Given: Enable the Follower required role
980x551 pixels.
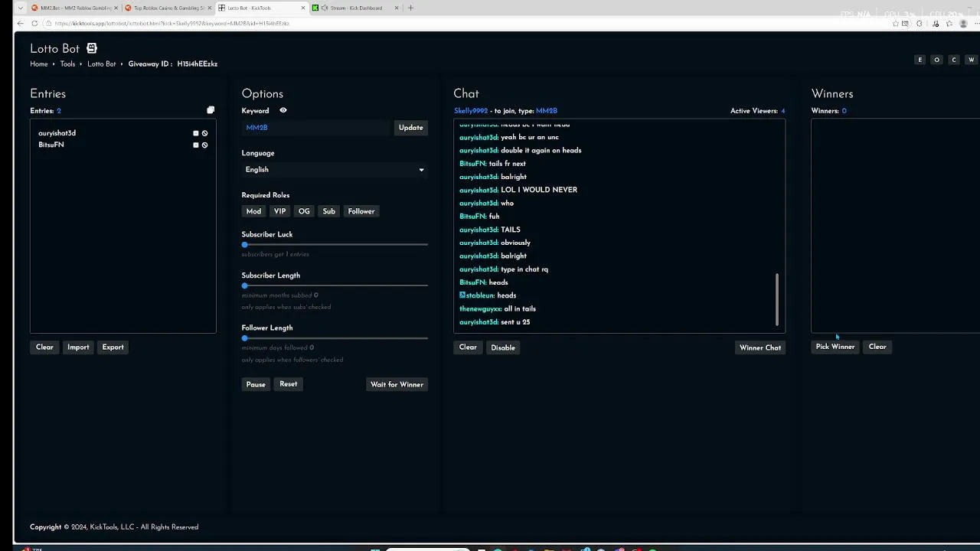Looking at the screenshot, I should click(361, 211).
